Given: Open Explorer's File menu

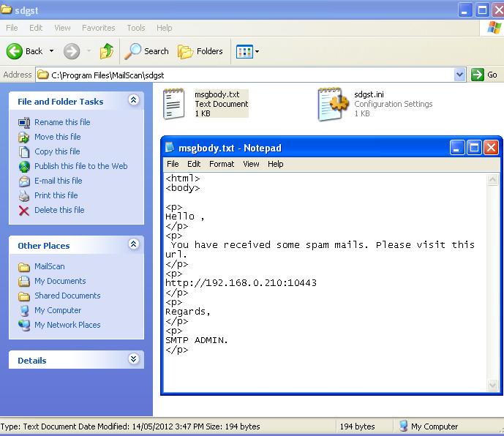Looking at the screenshot, I should click(x=12, y=28).
